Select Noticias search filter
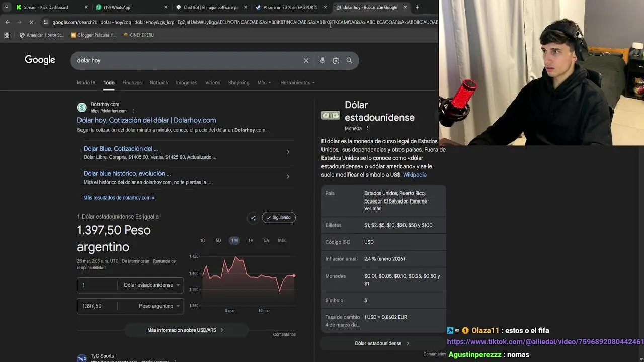Viewport: 644px width, 362px height. pyautogui.click(x=158, y=83)
